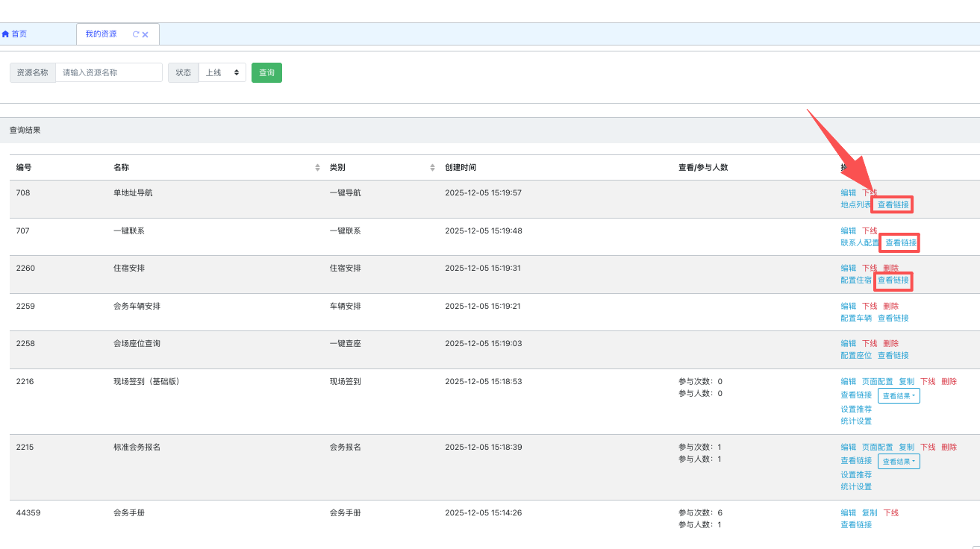Focus the 资源名称 input field
The width and height of the screenshot is (980, 549).
109,72
